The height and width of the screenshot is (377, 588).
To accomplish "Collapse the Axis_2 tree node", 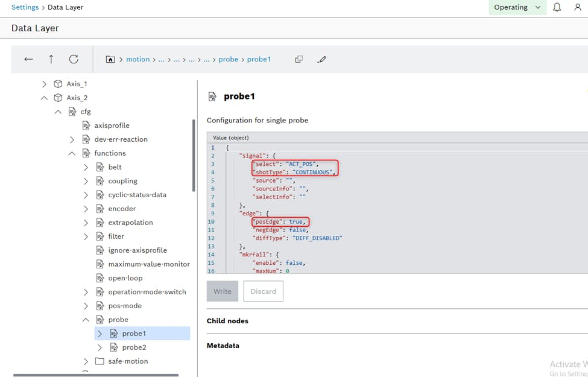I will [44, 98].
